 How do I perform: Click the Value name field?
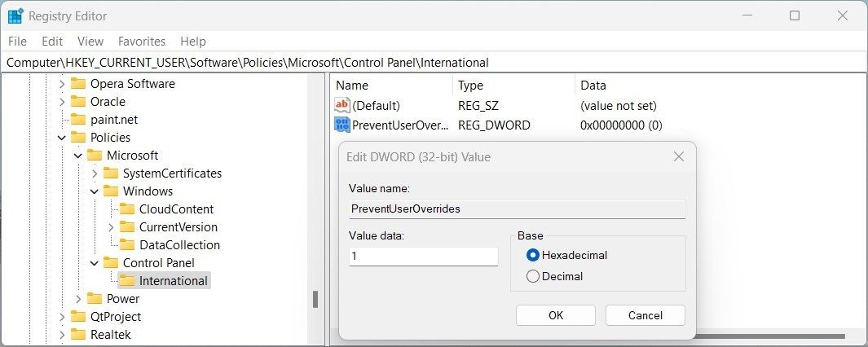click(517, 209)
